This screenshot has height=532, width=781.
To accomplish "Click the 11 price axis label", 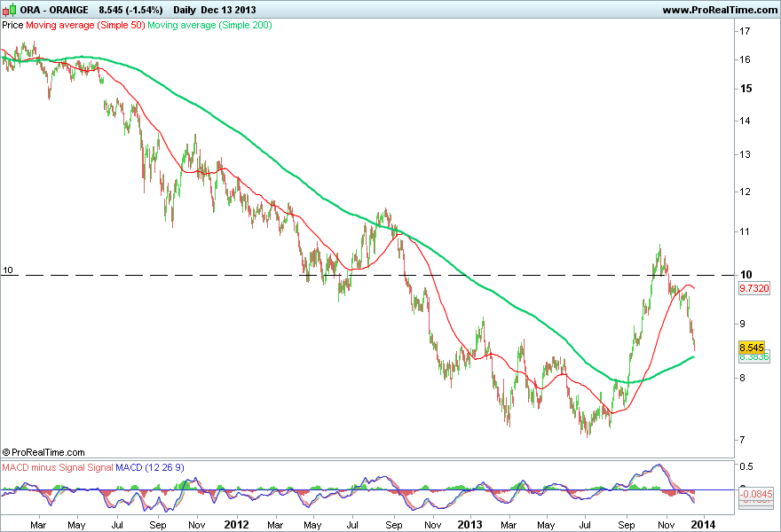I will coord(745,232).
